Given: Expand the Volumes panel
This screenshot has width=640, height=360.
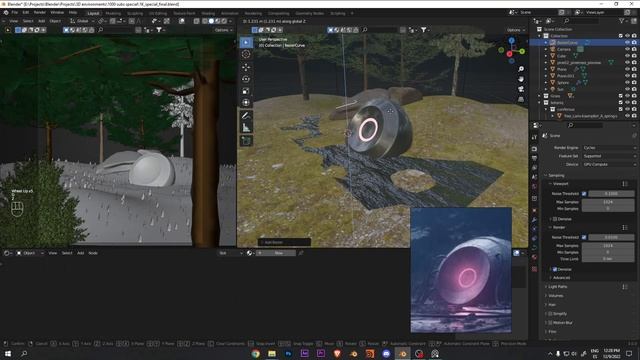Looking at the screenshot, I should (555, 296).
